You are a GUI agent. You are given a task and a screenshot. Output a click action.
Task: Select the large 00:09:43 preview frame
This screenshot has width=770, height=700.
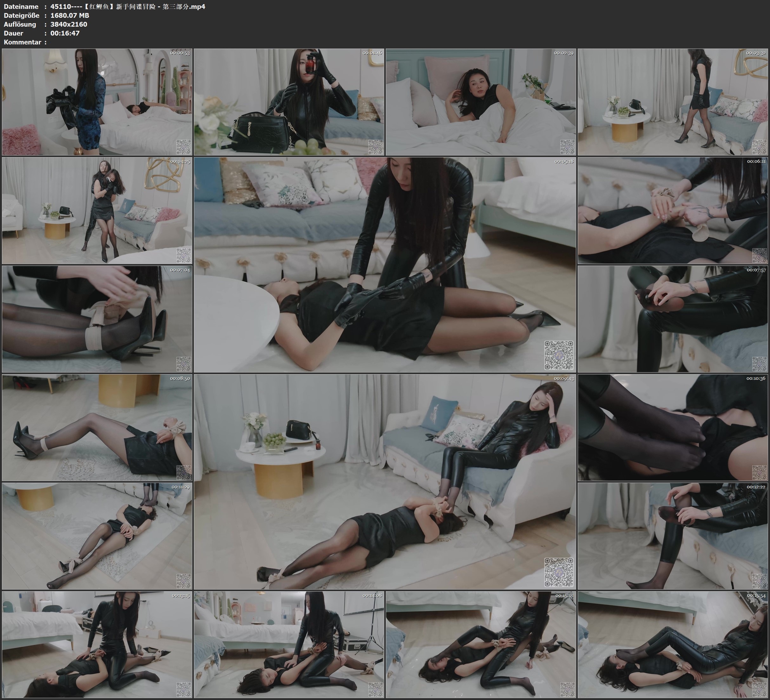(x=385, y=481)
